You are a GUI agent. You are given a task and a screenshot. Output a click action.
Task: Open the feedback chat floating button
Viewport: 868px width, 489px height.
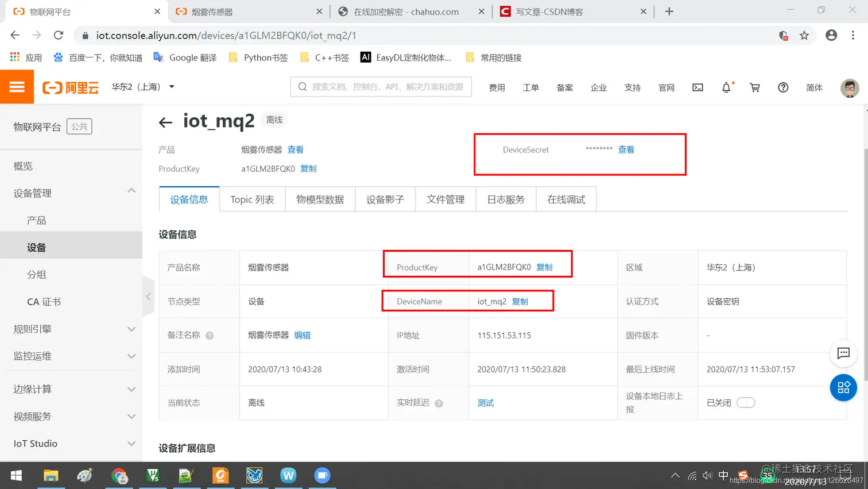point(843,353)
